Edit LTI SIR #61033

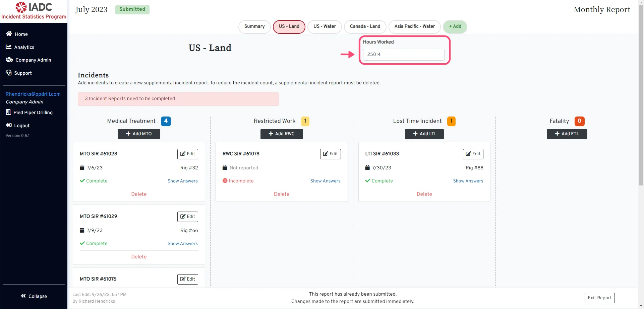[x=473, y=154]
